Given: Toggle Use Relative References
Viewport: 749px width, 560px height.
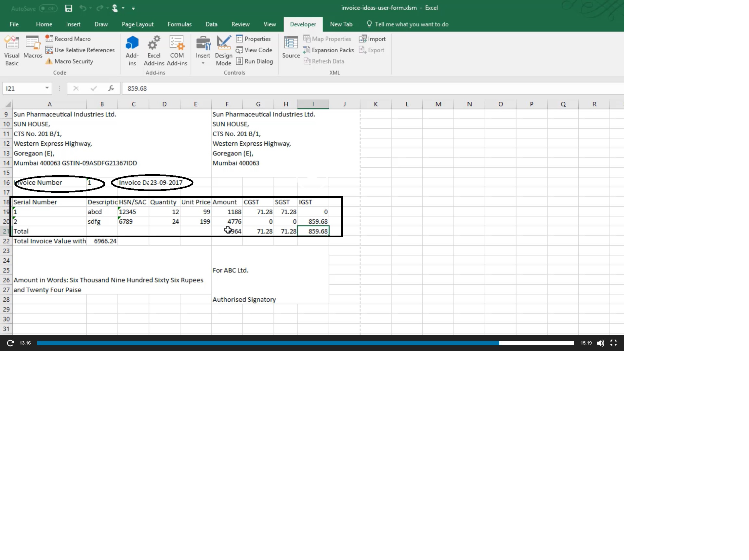Looking at the screenshot, I should [80, 50].
